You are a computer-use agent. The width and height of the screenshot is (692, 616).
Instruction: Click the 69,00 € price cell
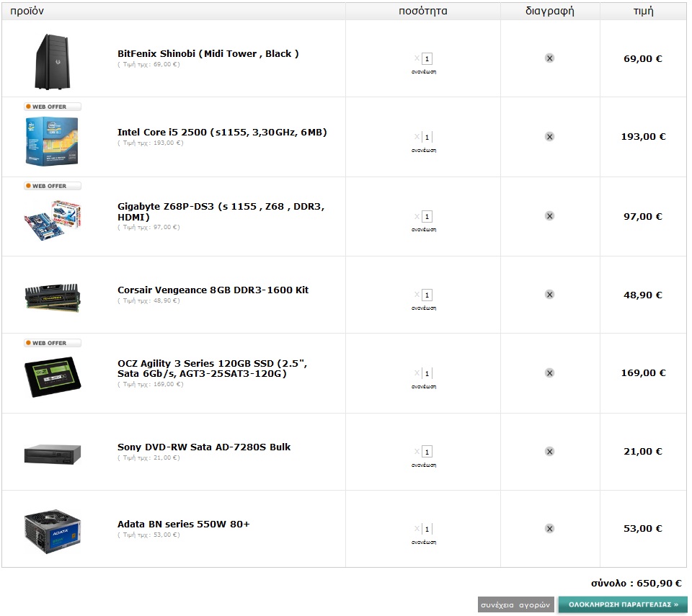tap(642, 58)
